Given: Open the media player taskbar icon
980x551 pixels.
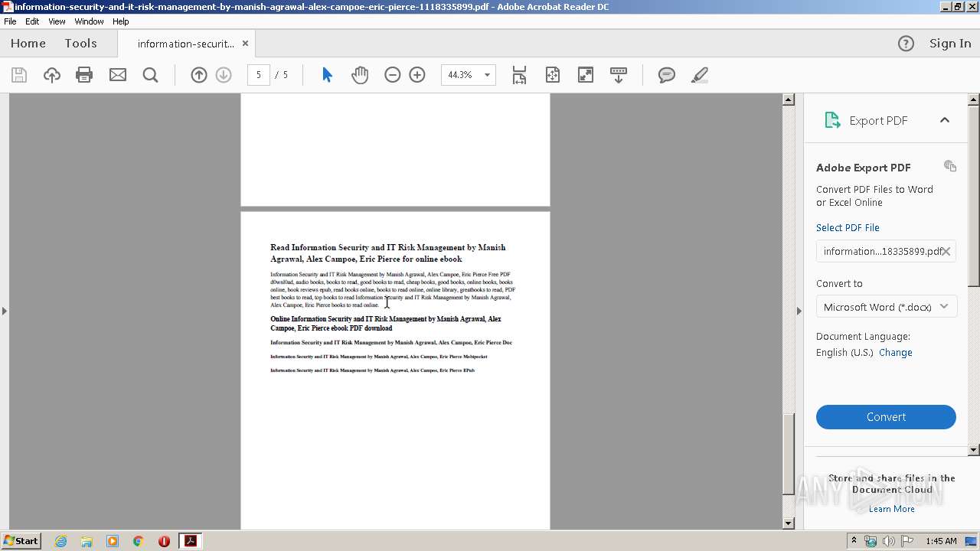Looking at the screenshot, I should coord(113,541).
